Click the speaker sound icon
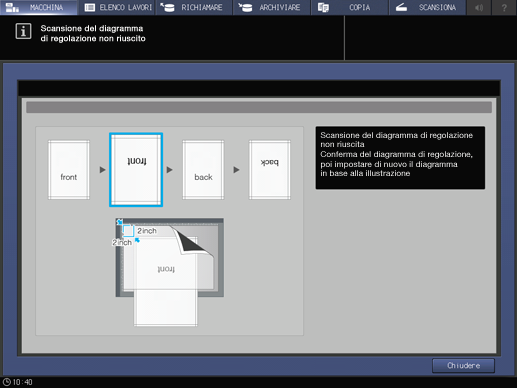Screen dimensions: 517x388 pos(479,7)
